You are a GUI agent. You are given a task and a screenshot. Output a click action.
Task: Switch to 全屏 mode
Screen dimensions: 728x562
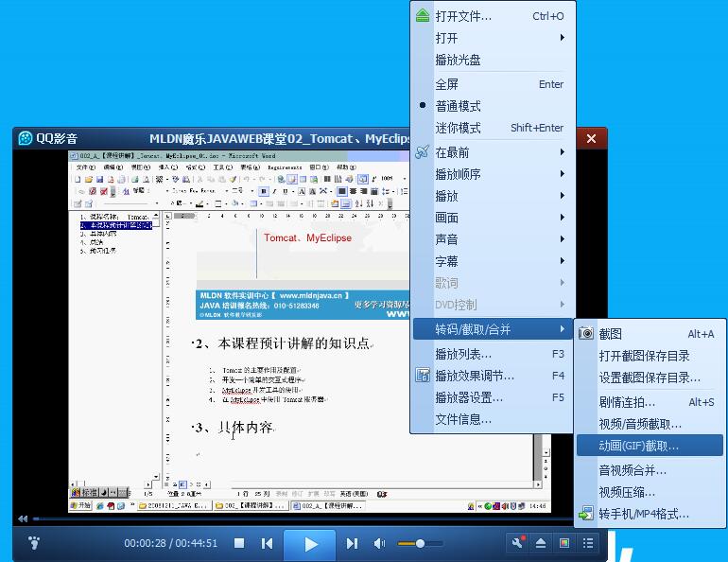pos(494,84)
